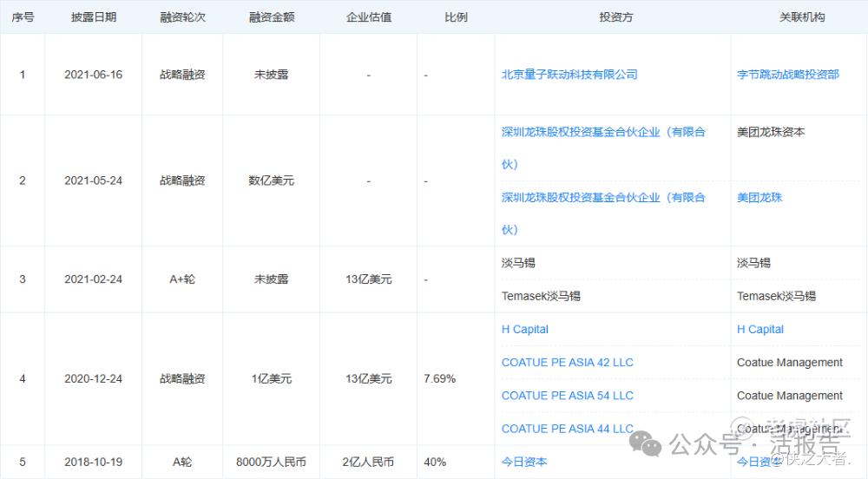This screenshot has height=479, width=868.
Task: Select the date 2020-12-24
Action: (x=93, y=379)
